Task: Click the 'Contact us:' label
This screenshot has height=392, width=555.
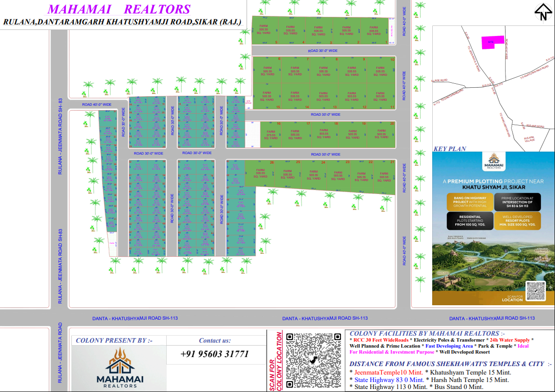Action: (x=215, y=341)
